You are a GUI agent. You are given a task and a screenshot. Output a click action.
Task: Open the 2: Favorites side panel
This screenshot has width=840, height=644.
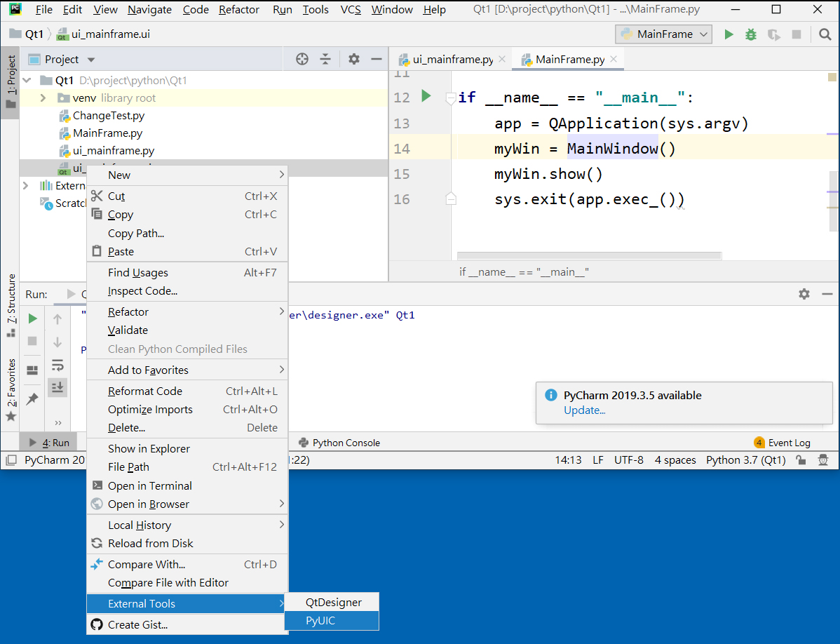tap(11, 389)
